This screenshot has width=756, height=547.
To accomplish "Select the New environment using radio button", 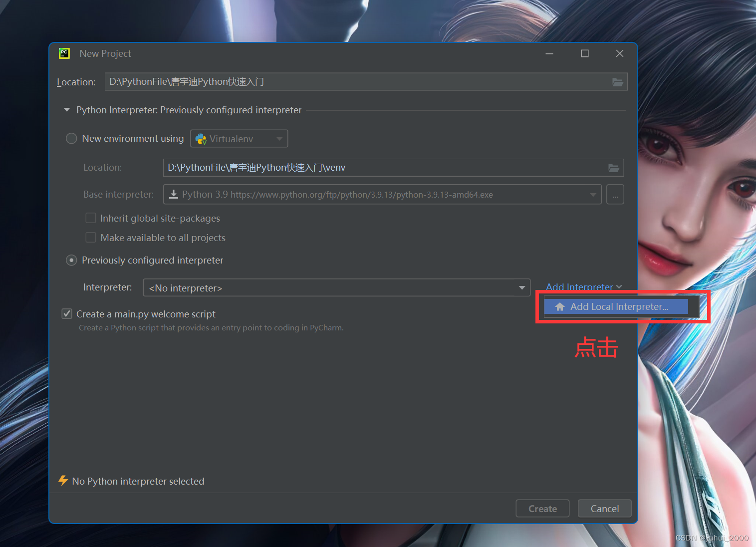I will coord(71,138).
